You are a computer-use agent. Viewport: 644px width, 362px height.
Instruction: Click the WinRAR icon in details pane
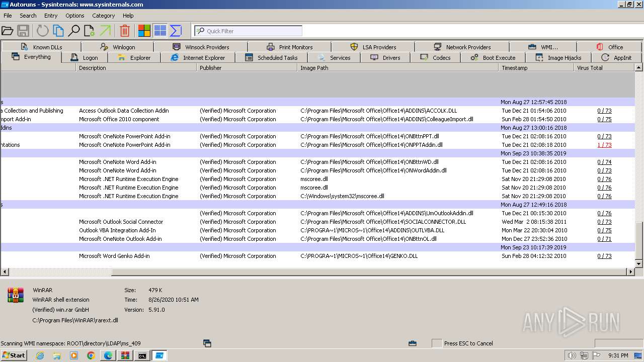point(16,295)
